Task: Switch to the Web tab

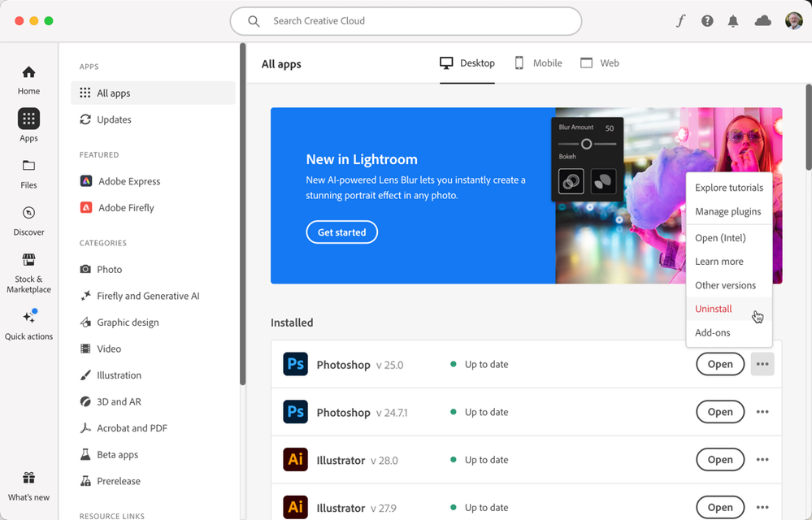Action: tap(599, 63)
